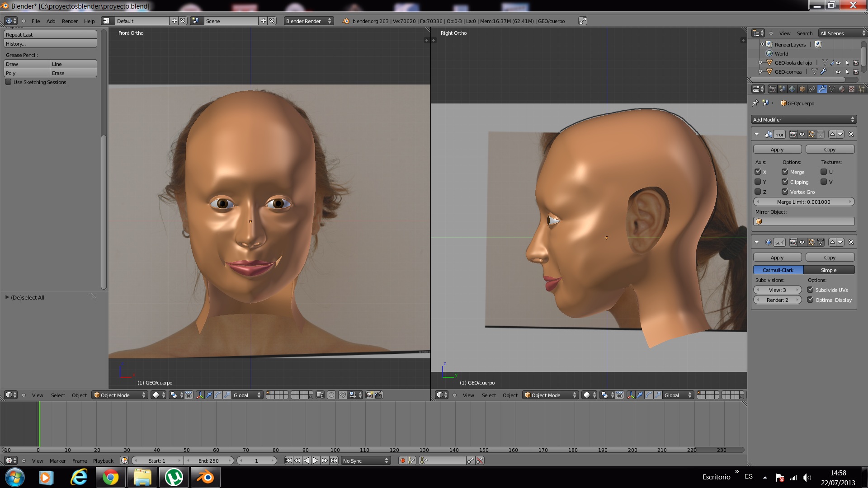This screenshot has width=868, height=488.
Task: Toggle proportional editing icon in left viewport header
Action: 331,395
